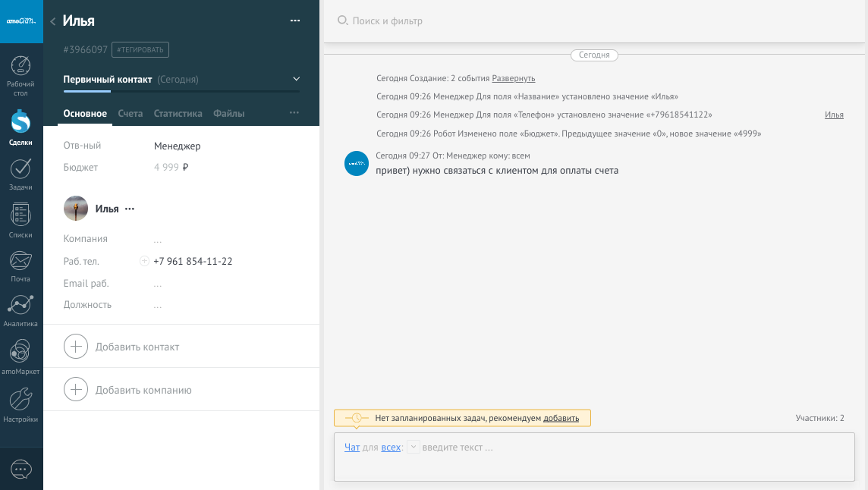Open the Сделки section in sidebar

point(21,121)
